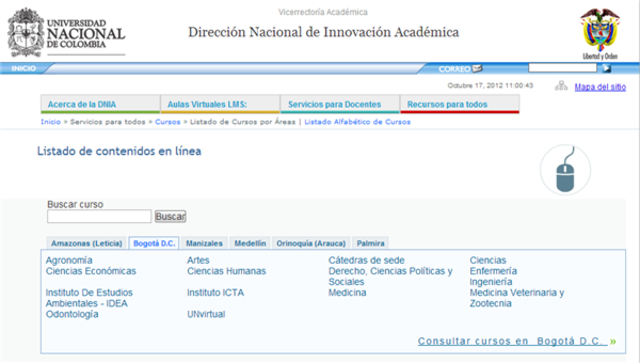Viewport: 640px width, 363px height.
Task: Click the search go arrow in top bar
Action: tap(607, 68)
